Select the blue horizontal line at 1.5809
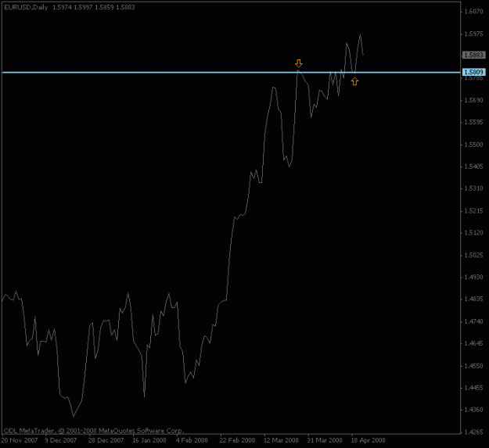This screenshot has width=489, height=448. pos(231,72)
